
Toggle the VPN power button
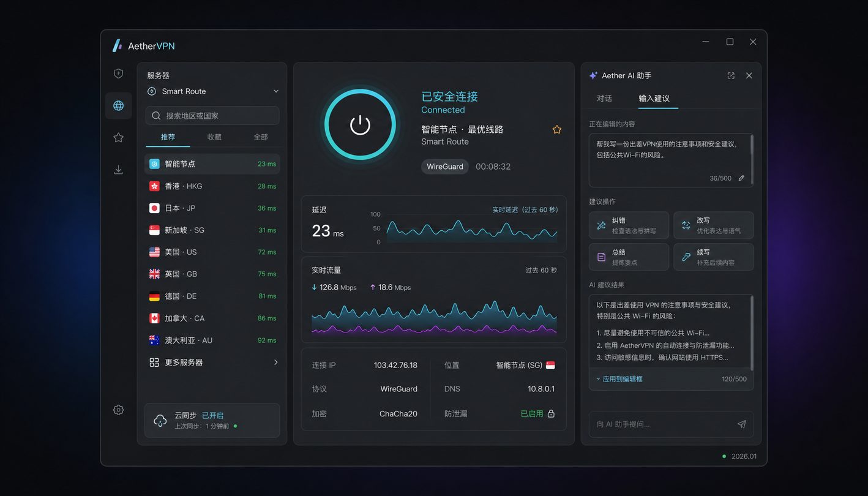click(x=360, y=125)
